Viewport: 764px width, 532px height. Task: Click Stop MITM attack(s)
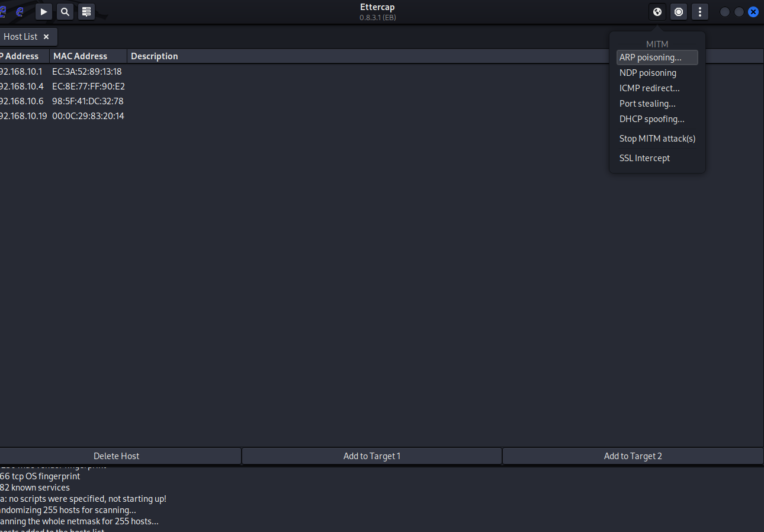pos(657,139)
